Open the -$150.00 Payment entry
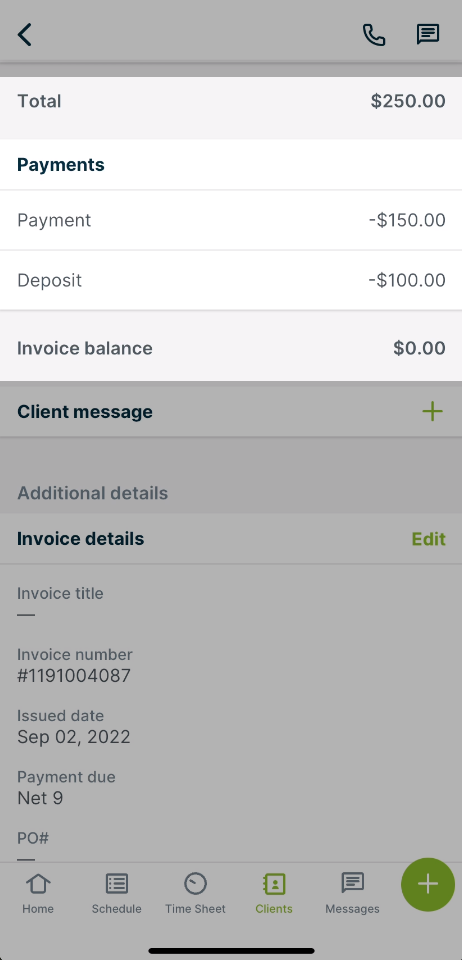The image size is (462, 960). tap(231, 220)
